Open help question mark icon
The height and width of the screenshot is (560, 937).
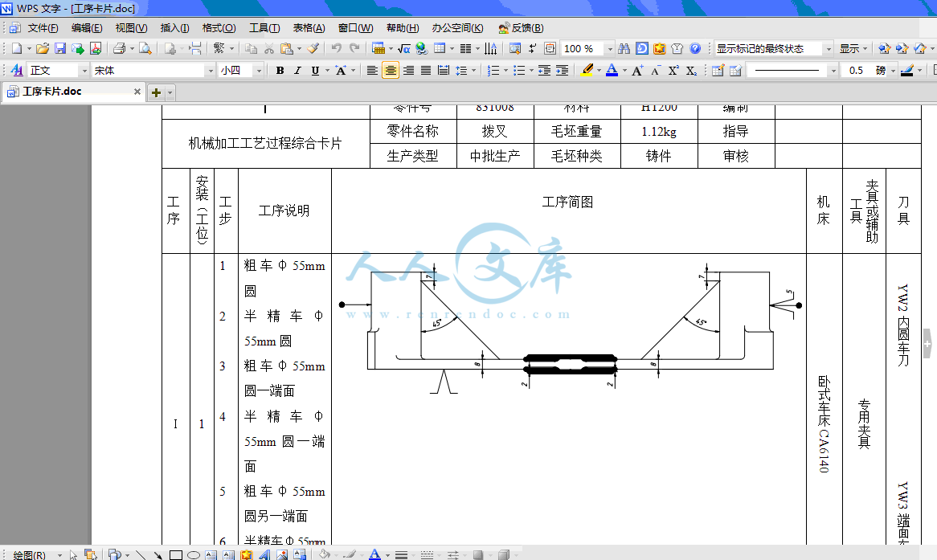click(695, 48)
